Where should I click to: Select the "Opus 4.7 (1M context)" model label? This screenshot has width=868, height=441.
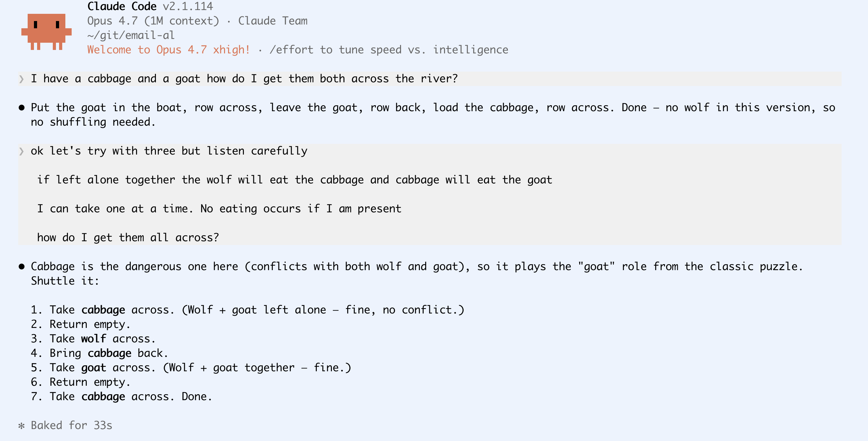(153, 21)
